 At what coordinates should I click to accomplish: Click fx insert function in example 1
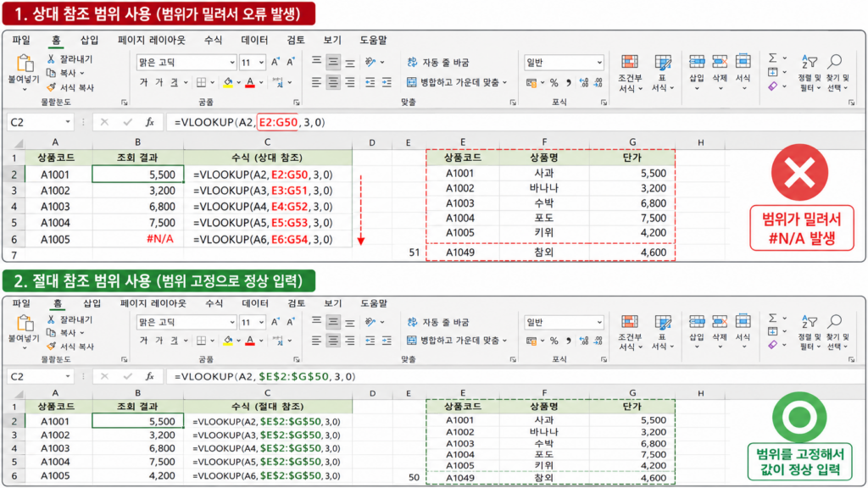pos(149,122)
